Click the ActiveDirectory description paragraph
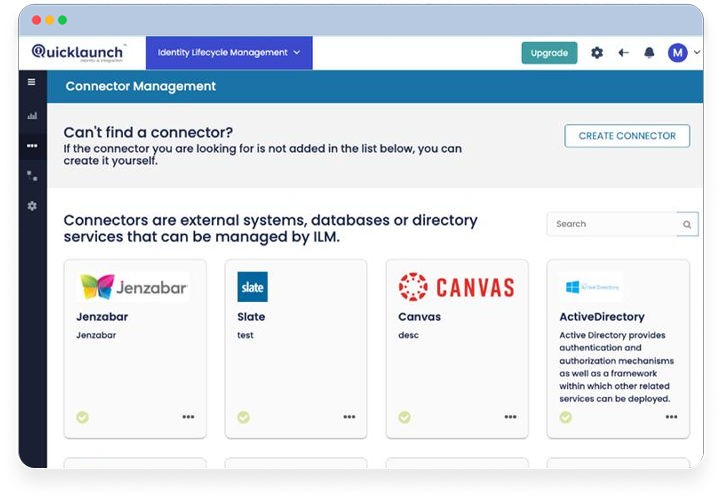Image resolution: width=722 pixels, height=500 pixels. click(x=616, y=367)
